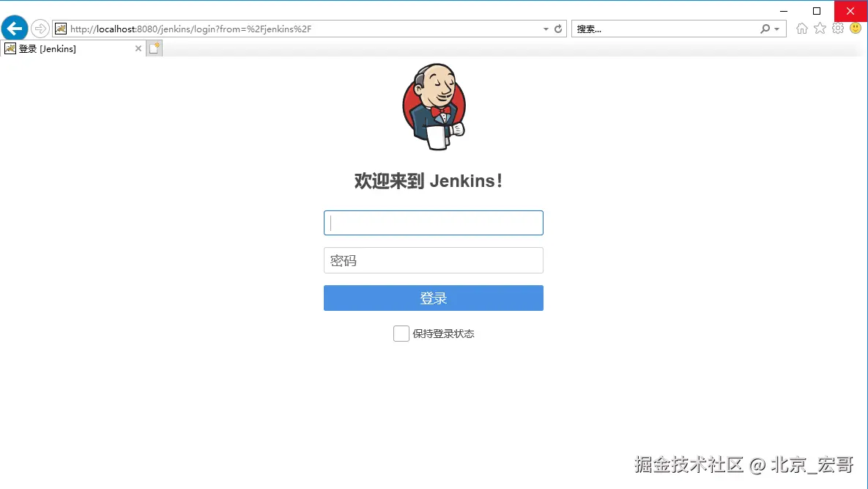The image size is (868, 489).
Task: Focus the username input field
Action: coord(434,223)
